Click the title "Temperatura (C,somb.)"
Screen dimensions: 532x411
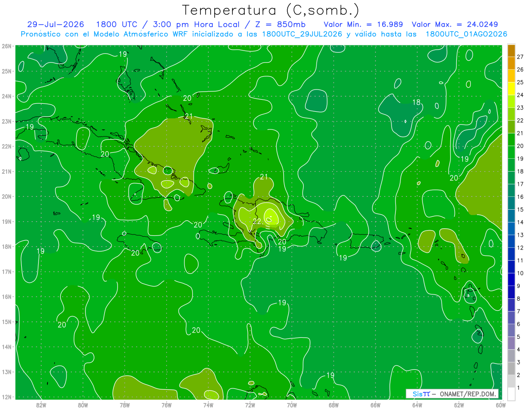click(x=270, y=10)
